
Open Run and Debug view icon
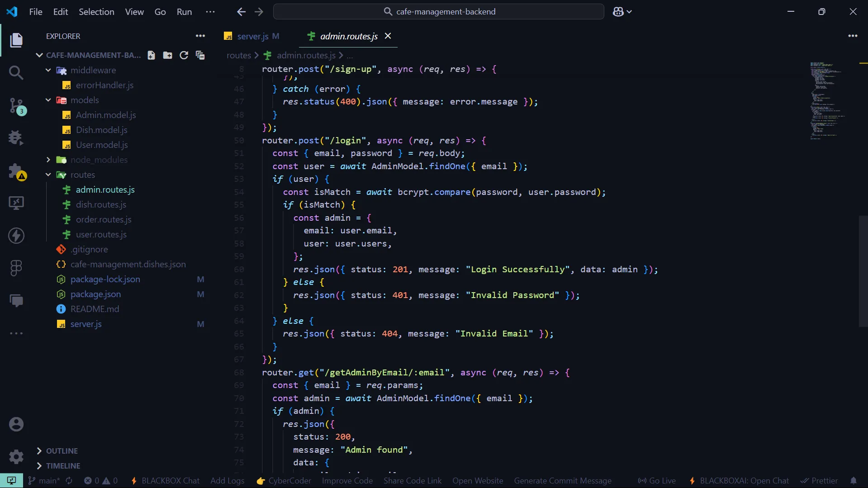tap(16, 137)
